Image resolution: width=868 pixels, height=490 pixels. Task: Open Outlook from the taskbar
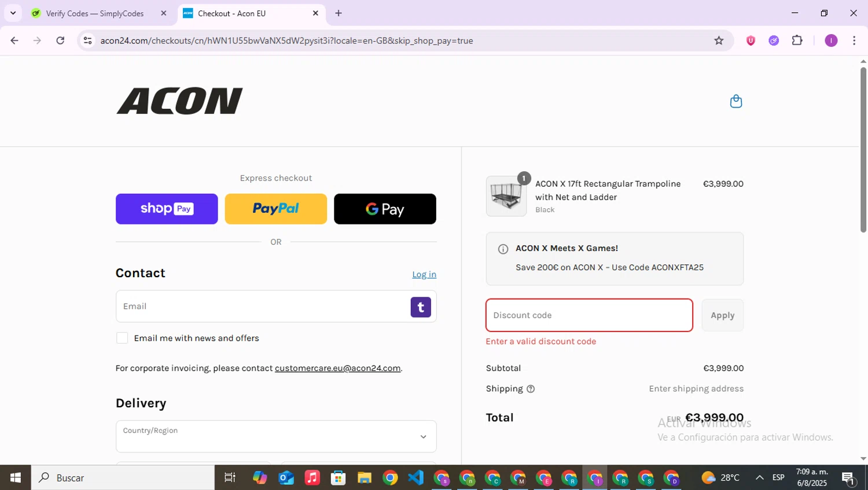286,477
